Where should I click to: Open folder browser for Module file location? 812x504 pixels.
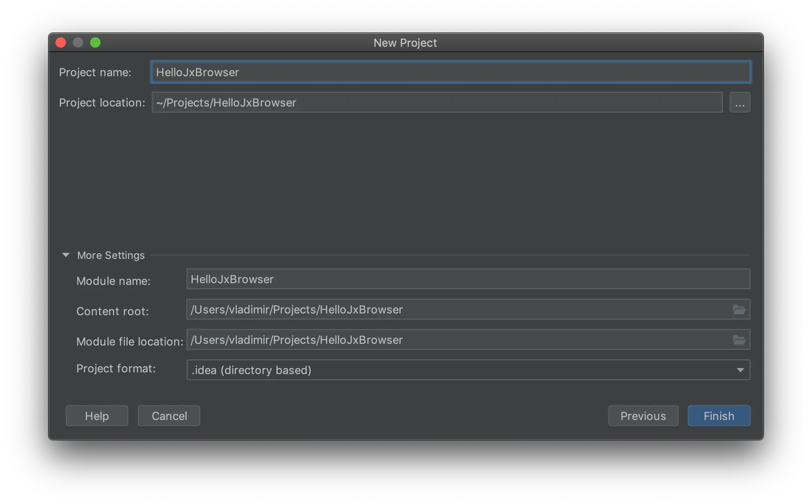[x=739, y=340]
